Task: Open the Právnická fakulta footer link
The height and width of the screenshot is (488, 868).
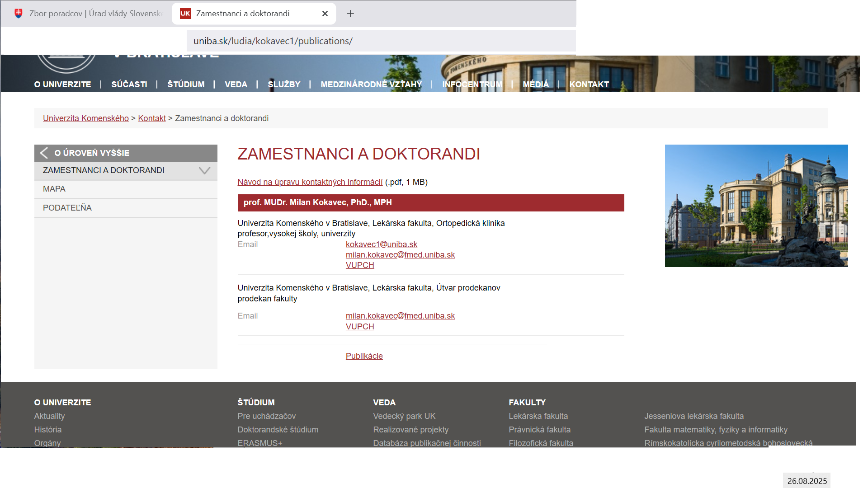Action: coord(540,430)
